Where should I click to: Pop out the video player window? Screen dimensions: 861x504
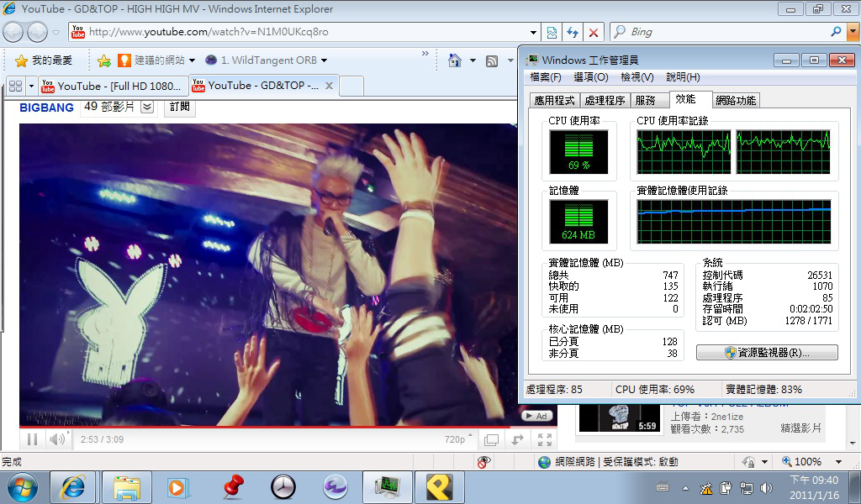pyautogui.click(x=517, y=439)
